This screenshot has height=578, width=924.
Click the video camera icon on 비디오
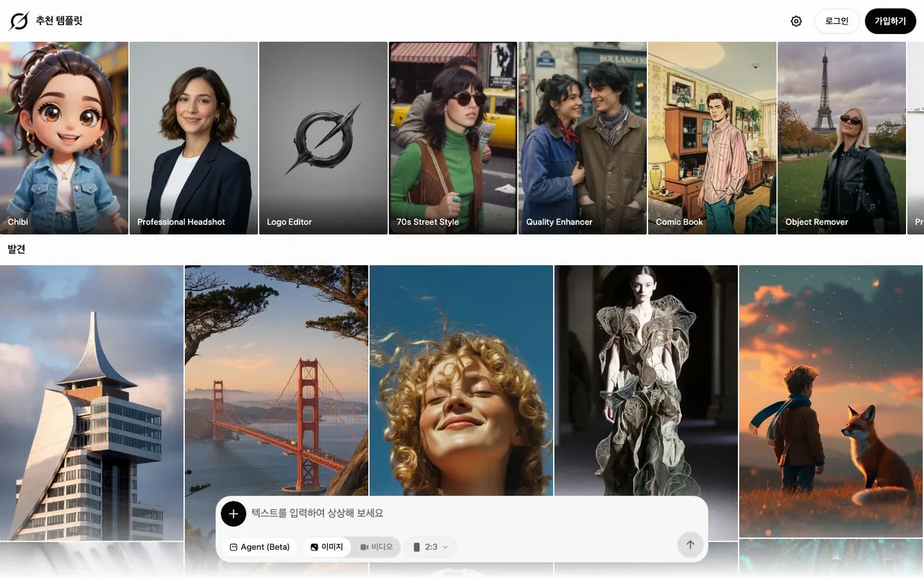coord(365,547)
